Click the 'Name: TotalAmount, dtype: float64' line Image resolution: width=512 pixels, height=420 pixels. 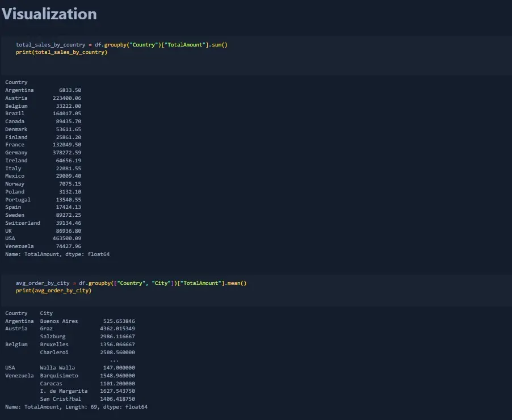(57, 254)
